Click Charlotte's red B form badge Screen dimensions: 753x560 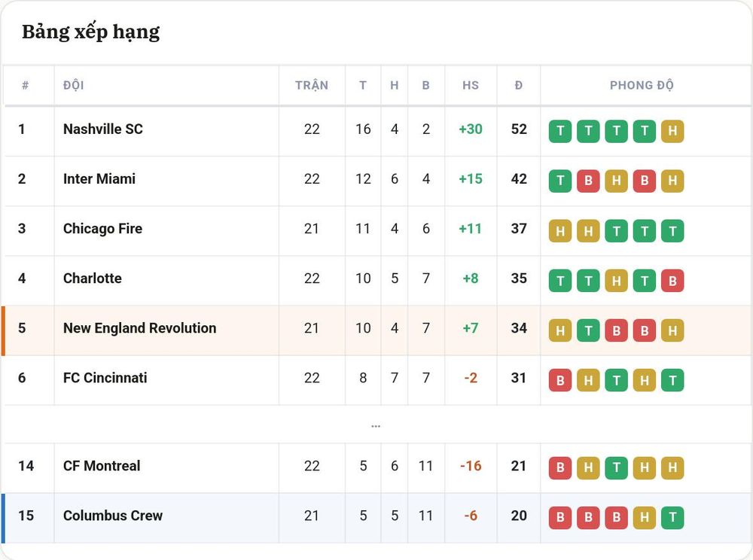pos(672,281)
